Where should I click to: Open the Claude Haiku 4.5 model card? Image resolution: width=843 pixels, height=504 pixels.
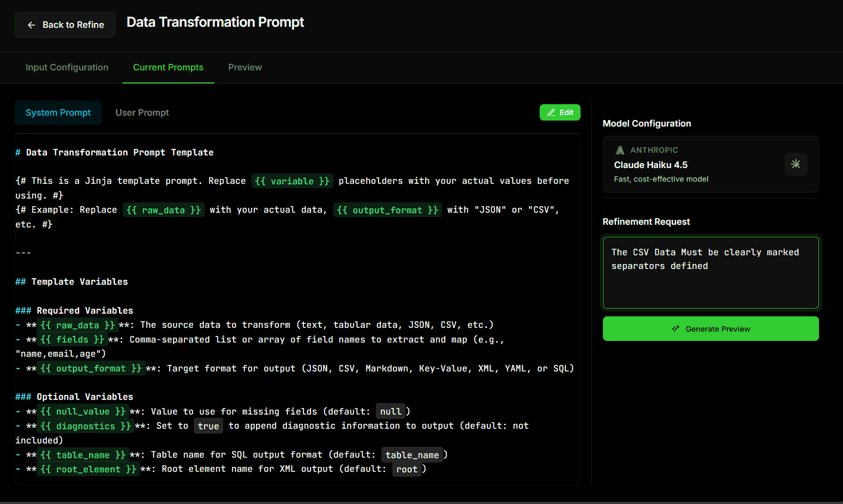tap(710, 164)
